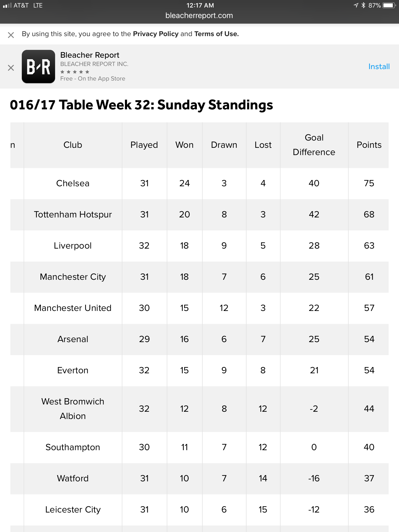Viewport: 399px width, 532px height.
Task: Tap the cellular signal strength bars
Action: click(7, 5)
